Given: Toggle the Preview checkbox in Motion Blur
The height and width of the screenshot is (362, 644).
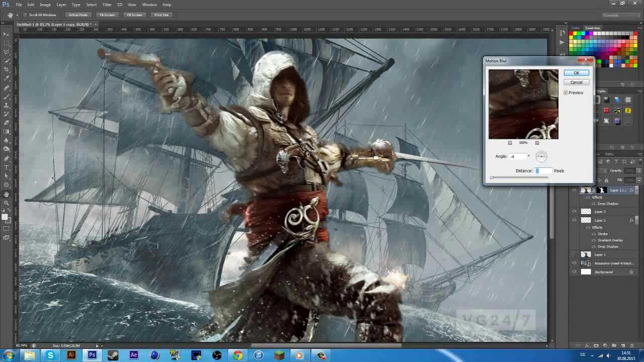Looking at the screenshot, I should point(566,93).
